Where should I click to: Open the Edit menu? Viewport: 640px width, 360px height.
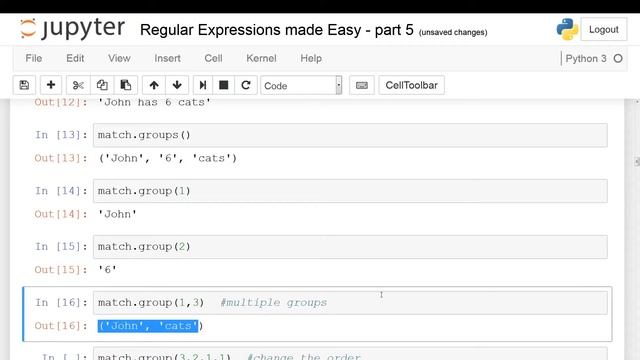point(75,58)
